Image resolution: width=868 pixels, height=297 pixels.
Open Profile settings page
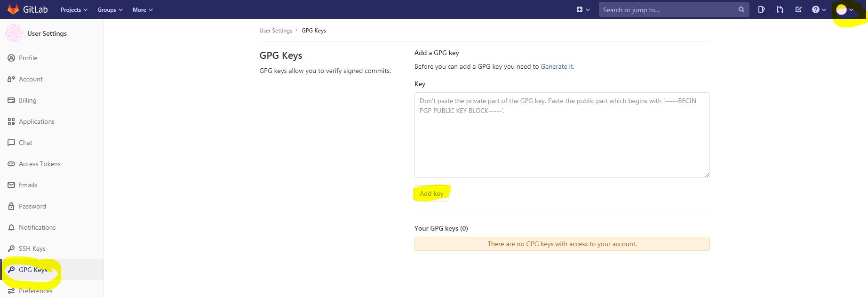pyautogui.click(x=28, y=58)
